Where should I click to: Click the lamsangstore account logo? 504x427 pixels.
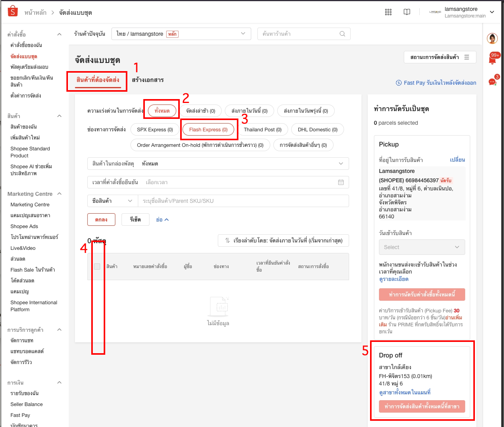(435, 12)
